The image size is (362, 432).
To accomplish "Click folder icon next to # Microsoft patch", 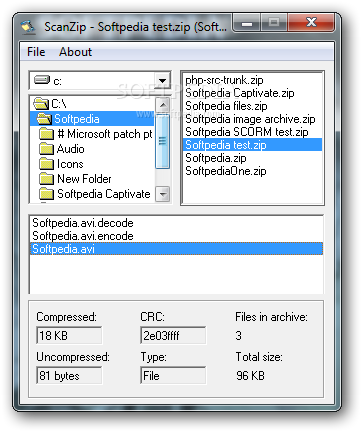I will click(46, 134).
